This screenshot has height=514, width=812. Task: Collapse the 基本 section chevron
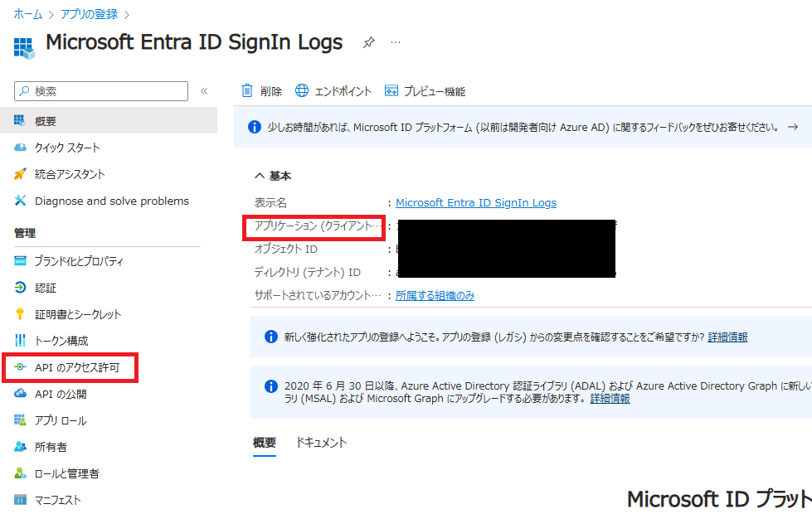coord(260,176)
